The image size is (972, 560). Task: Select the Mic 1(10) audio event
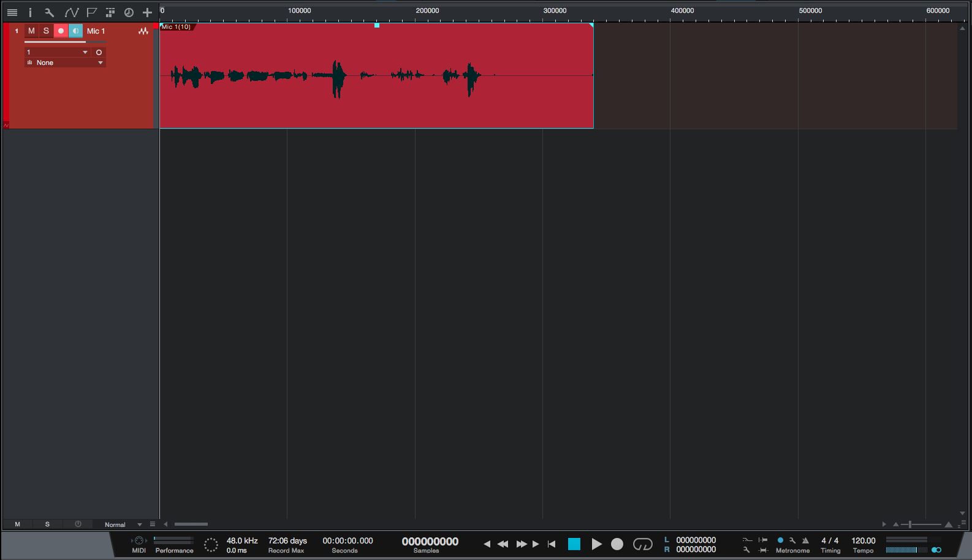[x=376, y=76]
